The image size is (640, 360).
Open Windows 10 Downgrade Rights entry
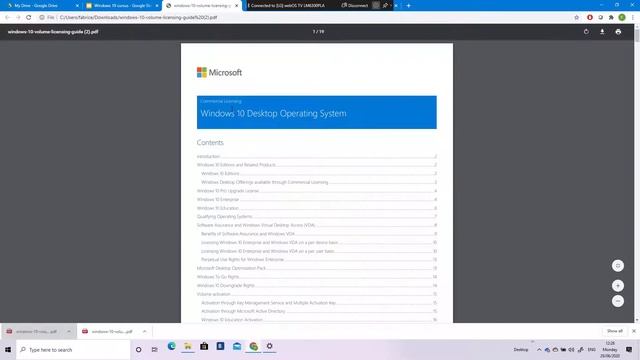[x=316, y=285]
